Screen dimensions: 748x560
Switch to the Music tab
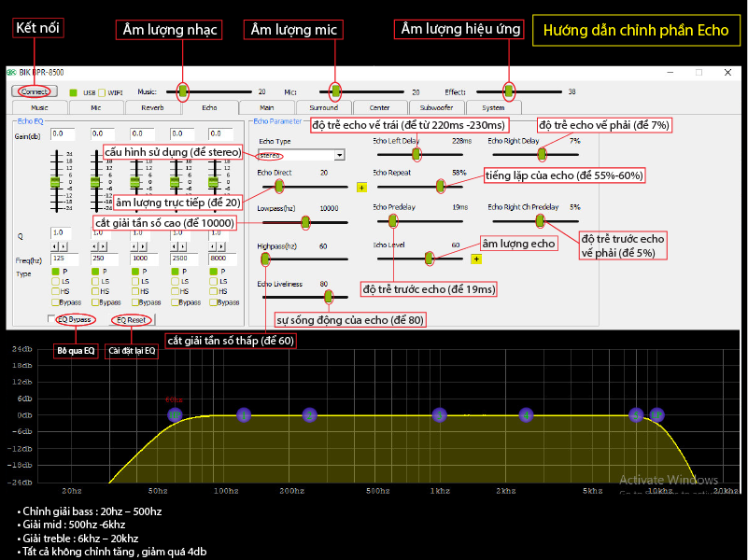[x=39, y=107]
